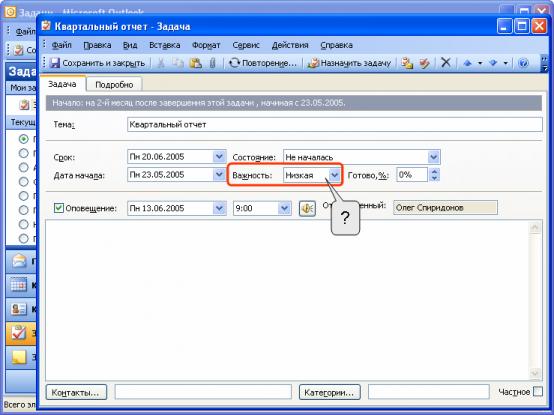Click the Контакты... button
This screenshot has width=554, height=415.
coord(76,392)
